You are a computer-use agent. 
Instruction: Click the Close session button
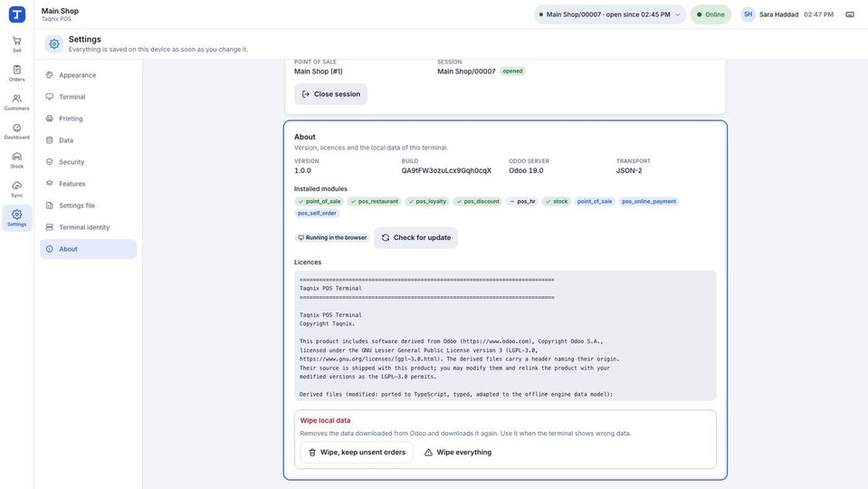click(x=330, y=94)
